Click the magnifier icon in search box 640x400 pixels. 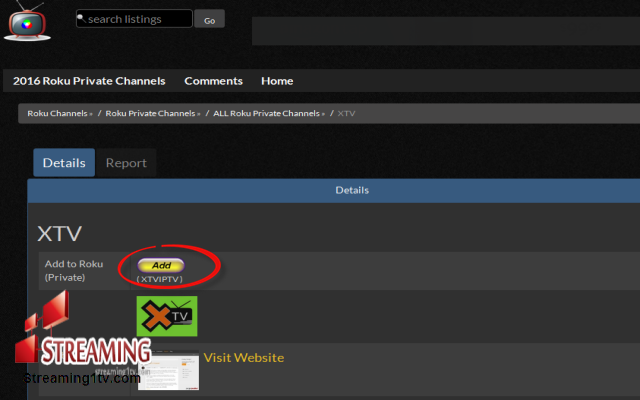[81, 18]
